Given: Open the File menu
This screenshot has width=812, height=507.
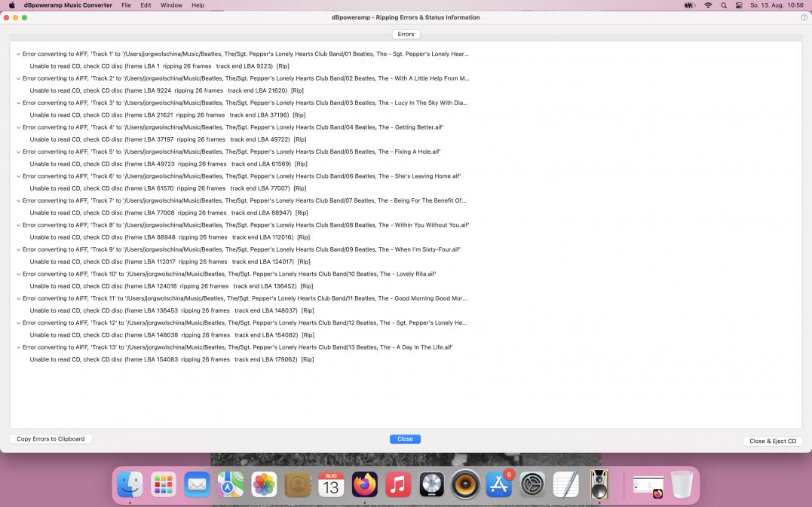Looking at the screenshot, I should 126,5.
